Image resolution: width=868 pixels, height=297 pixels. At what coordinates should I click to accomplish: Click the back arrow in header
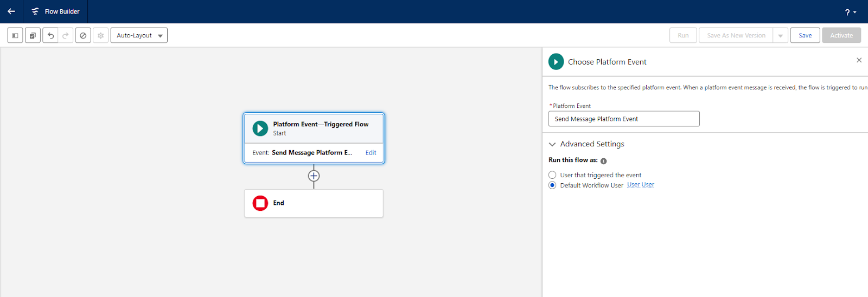[11, 11]
